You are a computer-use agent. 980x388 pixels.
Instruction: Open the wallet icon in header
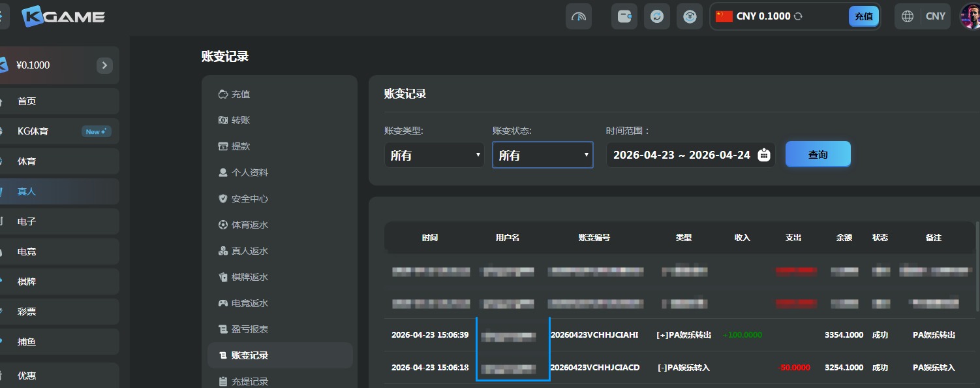624,16
